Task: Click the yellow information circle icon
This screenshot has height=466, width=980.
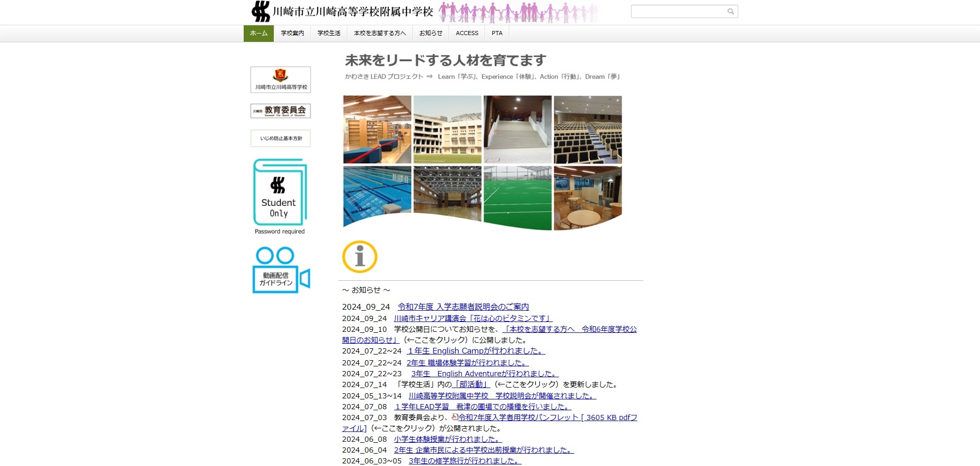Action: click(360, 256)
